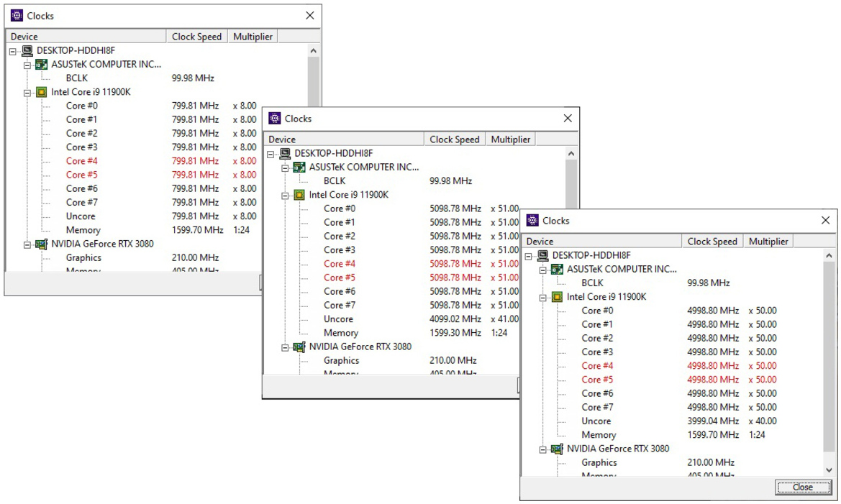The width and height of the screenshot is (841, 504).
Task: Click the CPU chip icon beside Intel Core i9 in the middle window
Action: point(299,195)
